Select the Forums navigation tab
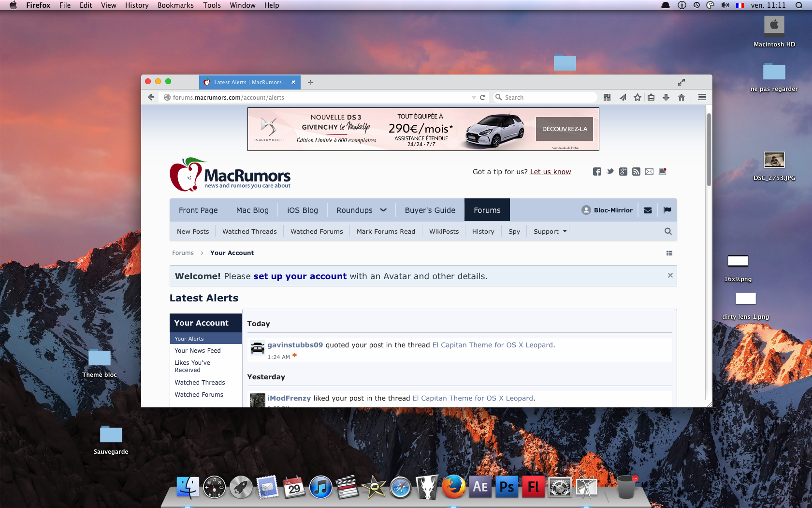This screenshot has height=508, width=812. (487, 210)
